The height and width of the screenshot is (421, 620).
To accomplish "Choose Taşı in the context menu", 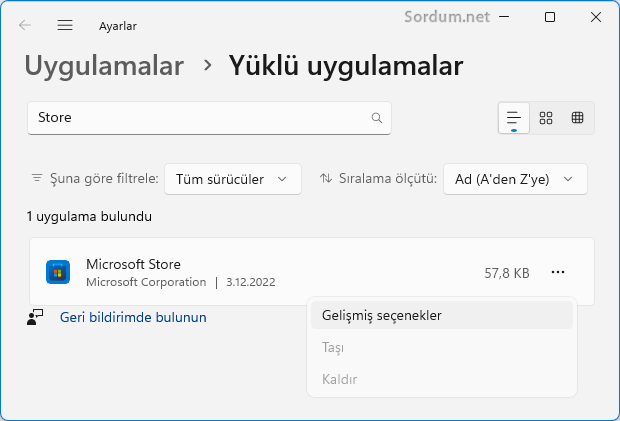I will (442, 347).
